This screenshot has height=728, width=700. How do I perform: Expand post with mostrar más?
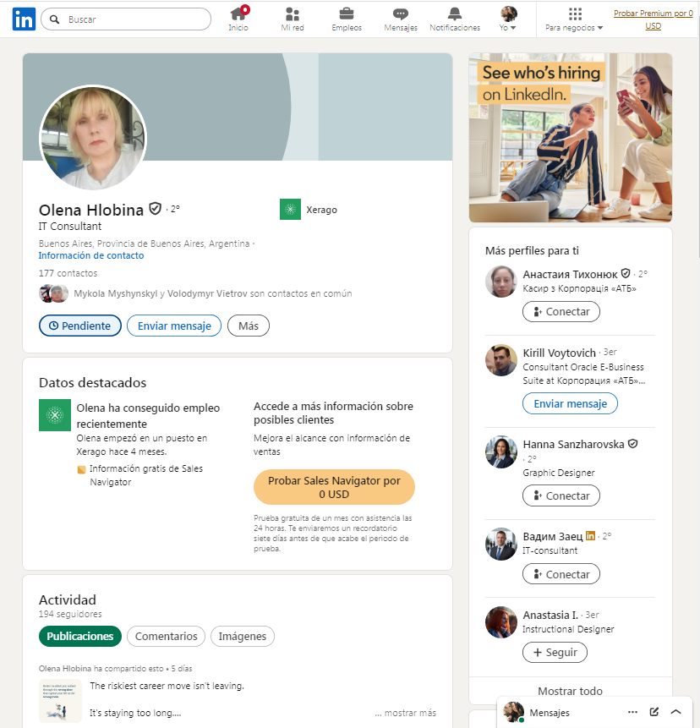pos(406,713)
